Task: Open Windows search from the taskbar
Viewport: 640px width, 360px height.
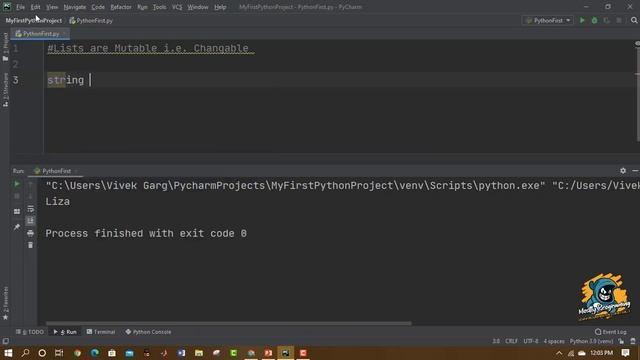Action: (x=25, y=353)
